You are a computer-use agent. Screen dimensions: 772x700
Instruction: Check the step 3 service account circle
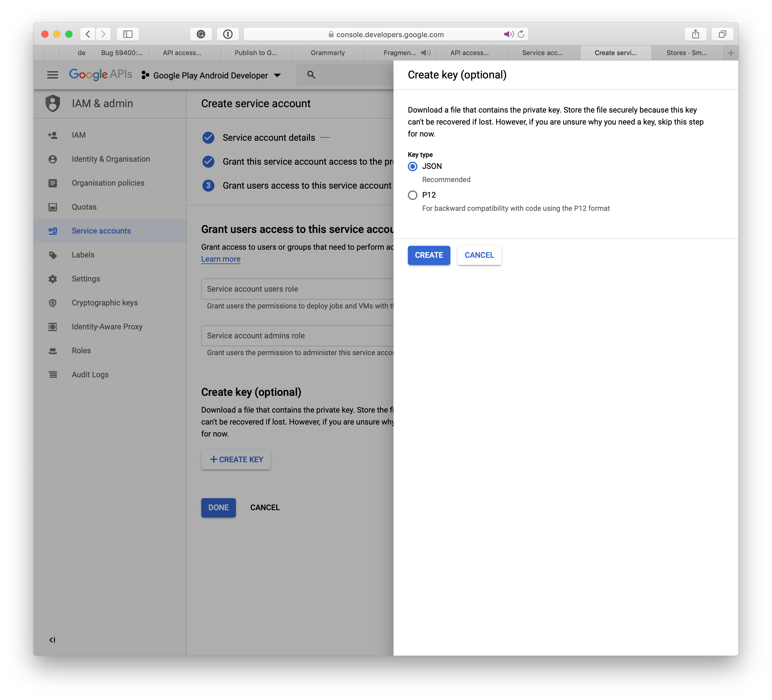click(x=209, y=186)
